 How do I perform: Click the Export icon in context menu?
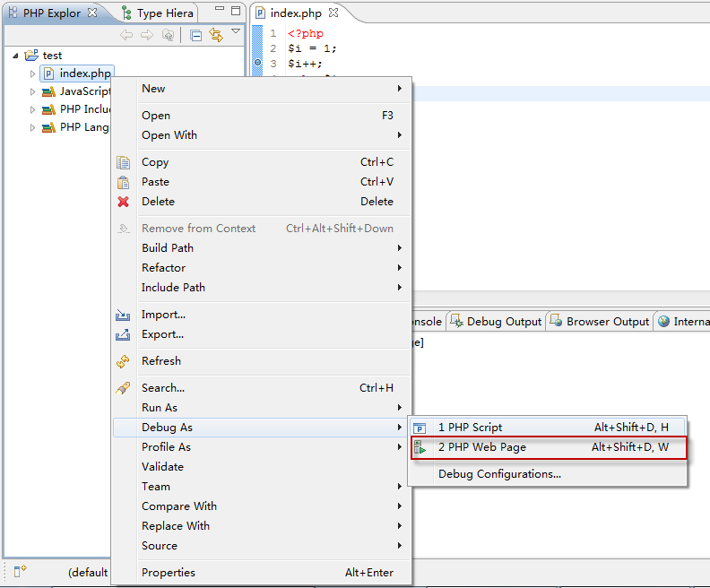pos(124,334)
